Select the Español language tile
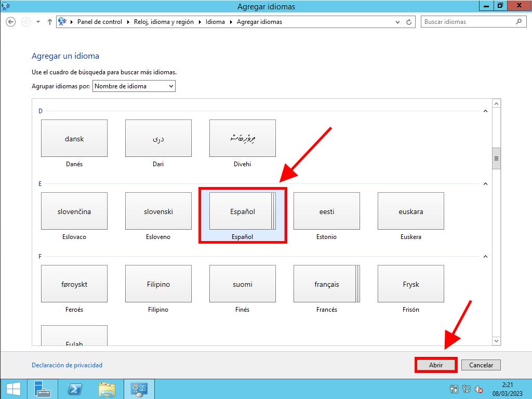Image resolution: width=532 pixels, height=399 pixels. [242, 211]
